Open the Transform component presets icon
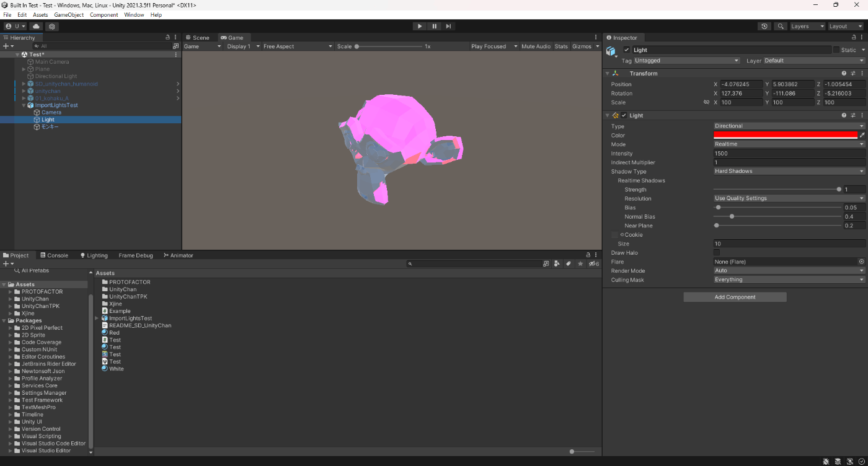The height and width of the screenshot is (466, 868). 853,73
